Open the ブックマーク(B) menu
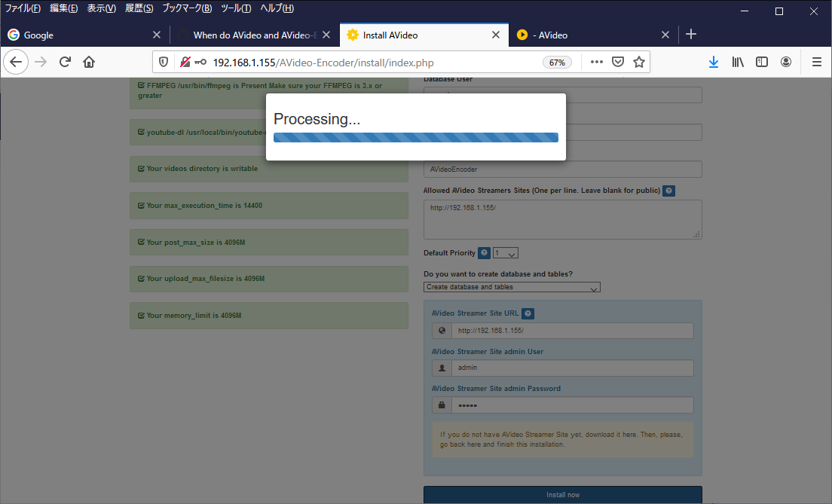 [x=187, y=8]
